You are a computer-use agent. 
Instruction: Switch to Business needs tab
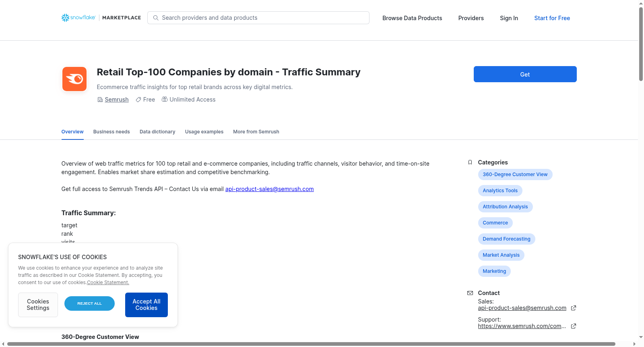click(111, 132)
